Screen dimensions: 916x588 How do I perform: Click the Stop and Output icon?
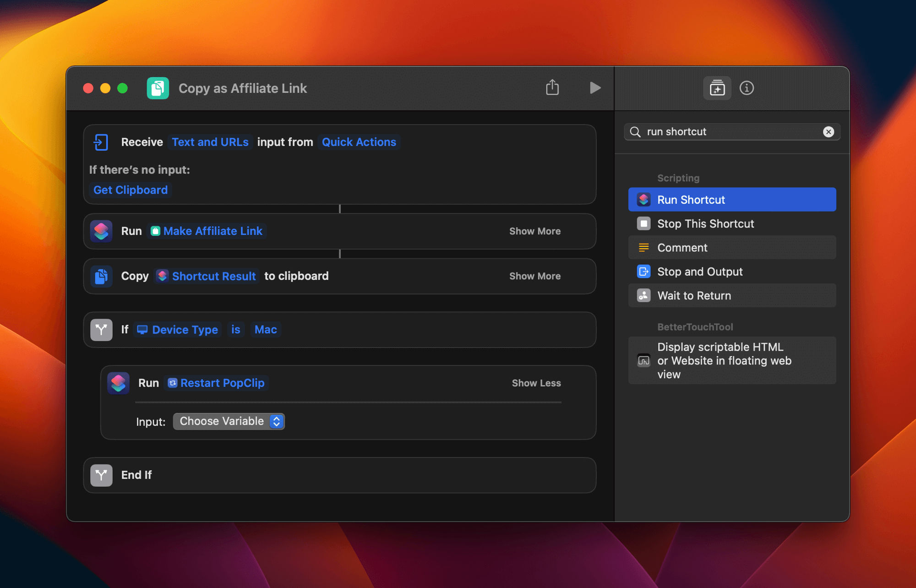(643, 272)
